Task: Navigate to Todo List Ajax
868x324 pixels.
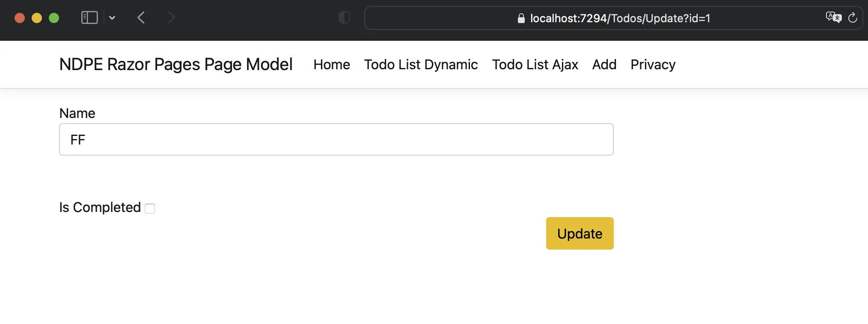Action: 535,65
